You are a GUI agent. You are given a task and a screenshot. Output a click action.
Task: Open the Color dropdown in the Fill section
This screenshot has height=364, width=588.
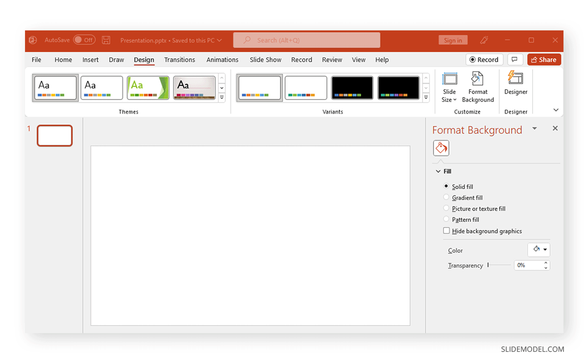539,249
